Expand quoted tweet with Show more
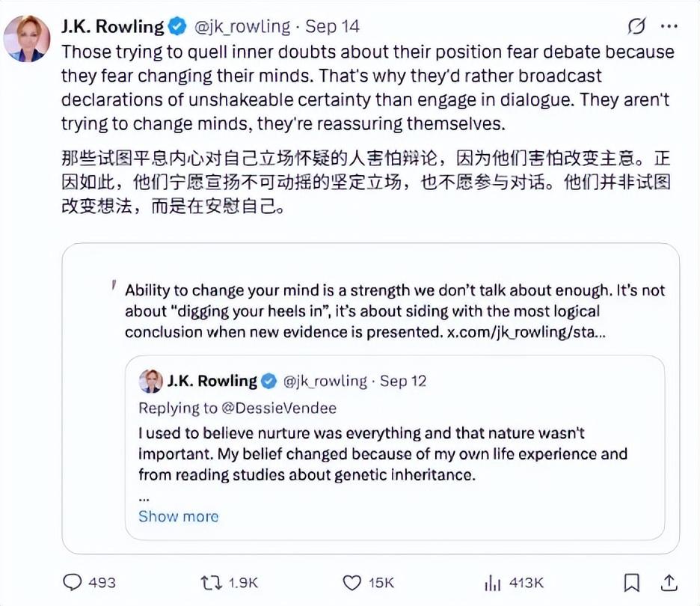 [178, 516]
